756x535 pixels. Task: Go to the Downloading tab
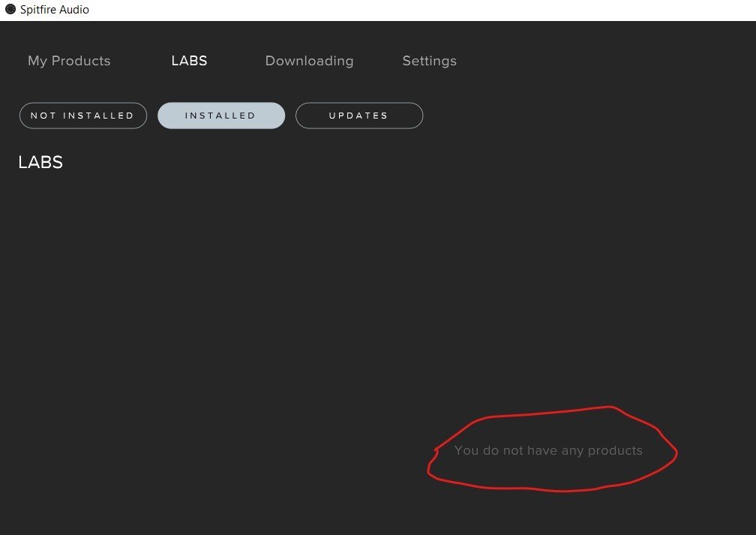[x=309, y=62]
